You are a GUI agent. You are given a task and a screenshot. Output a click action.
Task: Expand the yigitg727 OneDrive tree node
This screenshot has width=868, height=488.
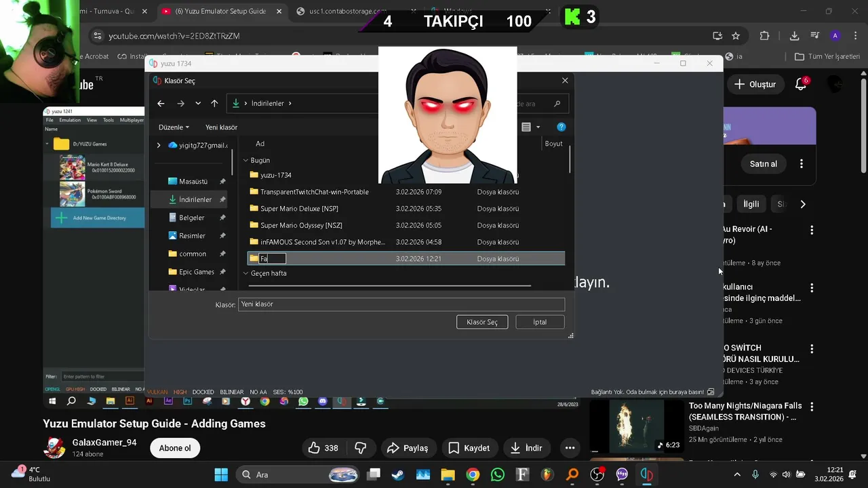pyautogui.click(x=159, y=145)
